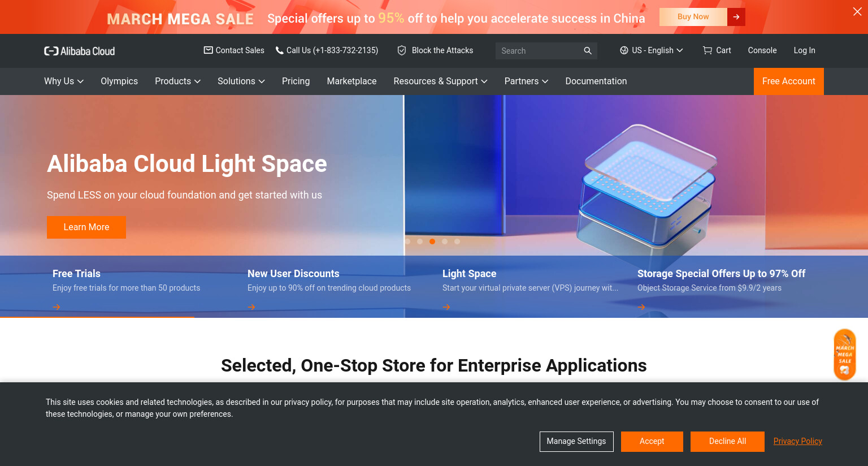Click Log In
Viewport: 868px width, 466px height.
pyautogui.click(x=804, y=50)
